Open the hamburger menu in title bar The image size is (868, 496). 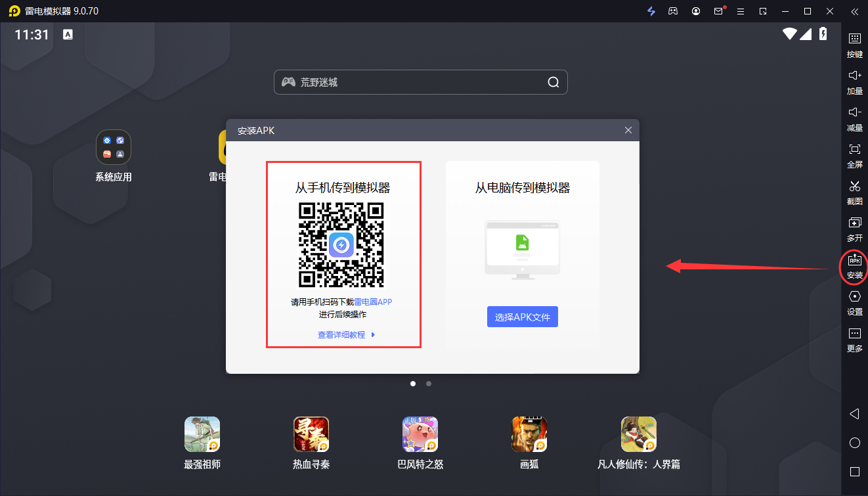tap(741, 11)
